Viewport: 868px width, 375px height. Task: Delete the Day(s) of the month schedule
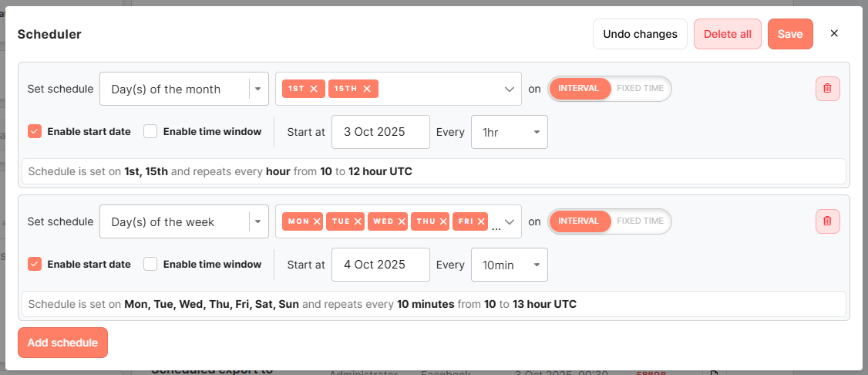click(827, 89)
